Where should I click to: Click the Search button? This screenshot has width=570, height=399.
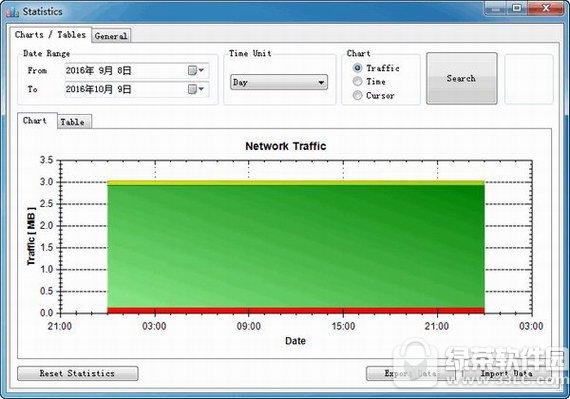pyautogui.click(x=462, y=78)
